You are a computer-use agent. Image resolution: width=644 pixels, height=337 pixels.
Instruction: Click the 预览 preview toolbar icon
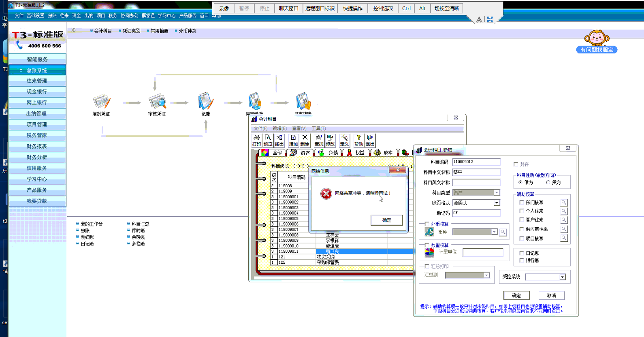(268, 140)
